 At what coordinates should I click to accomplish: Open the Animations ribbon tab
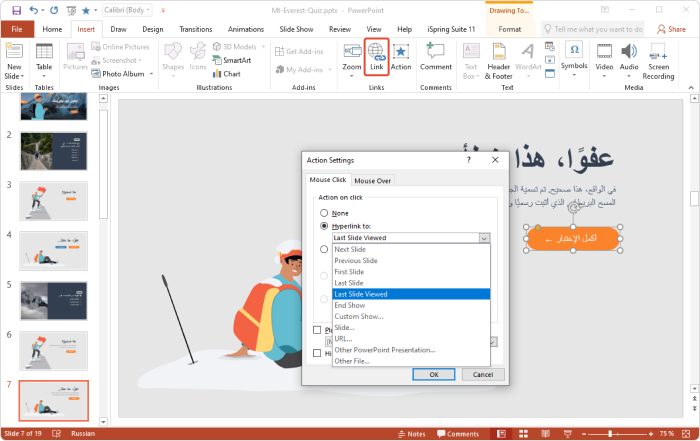pos(246,29)
